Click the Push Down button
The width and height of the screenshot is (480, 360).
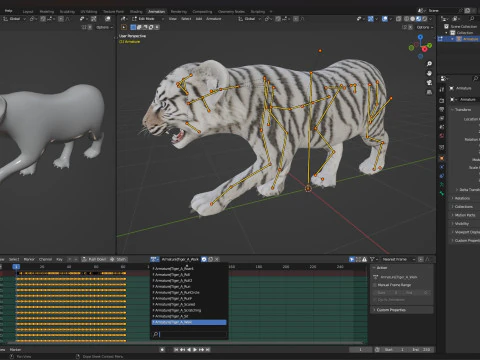tap(94, 259)
